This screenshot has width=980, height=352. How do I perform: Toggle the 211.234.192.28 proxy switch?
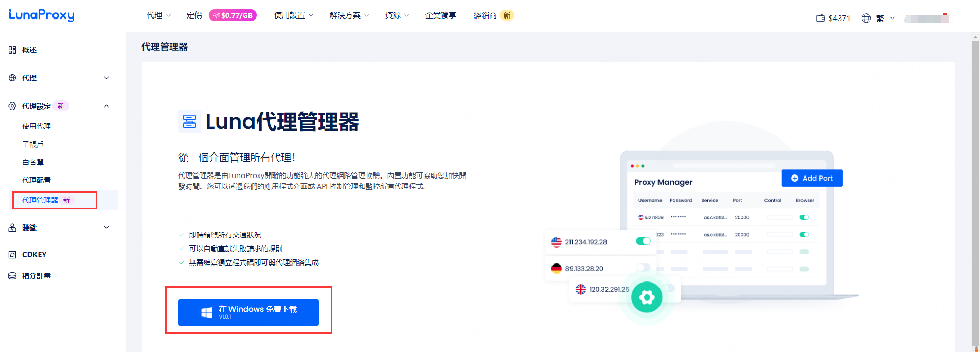(643, 241)
